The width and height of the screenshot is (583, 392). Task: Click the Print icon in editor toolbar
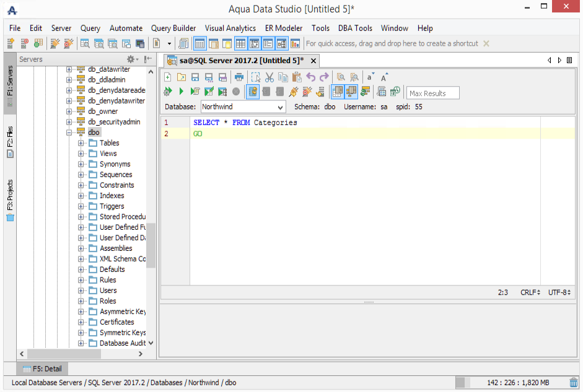pos(239,77)
